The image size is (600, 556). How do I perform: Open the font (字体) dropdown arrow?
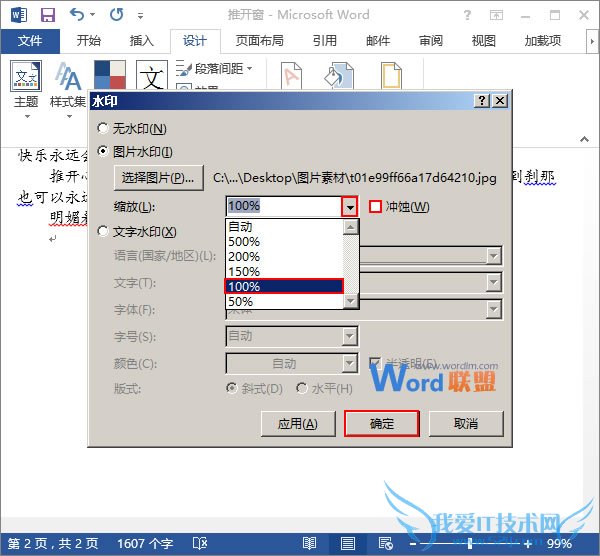pos(494,309)
